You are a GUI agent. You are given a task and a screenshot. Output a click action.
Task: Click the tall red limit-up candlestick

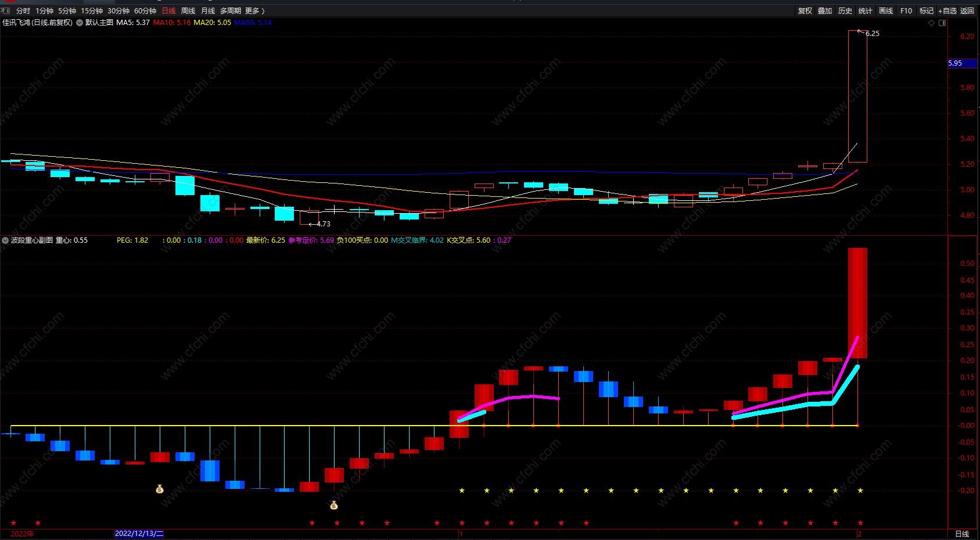coord(857,96)
